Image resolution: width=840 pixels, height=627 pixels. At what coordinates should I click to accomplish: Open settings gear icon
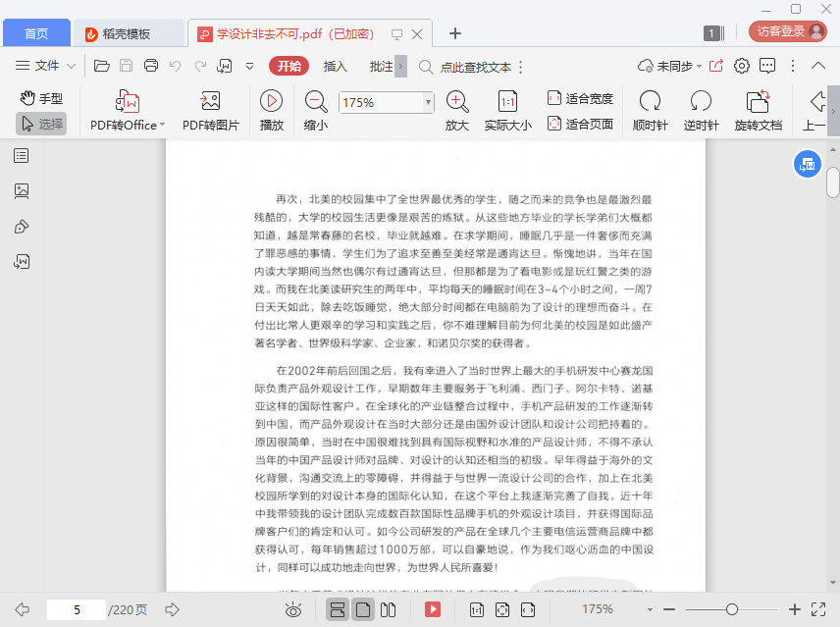tap(742, 66)
